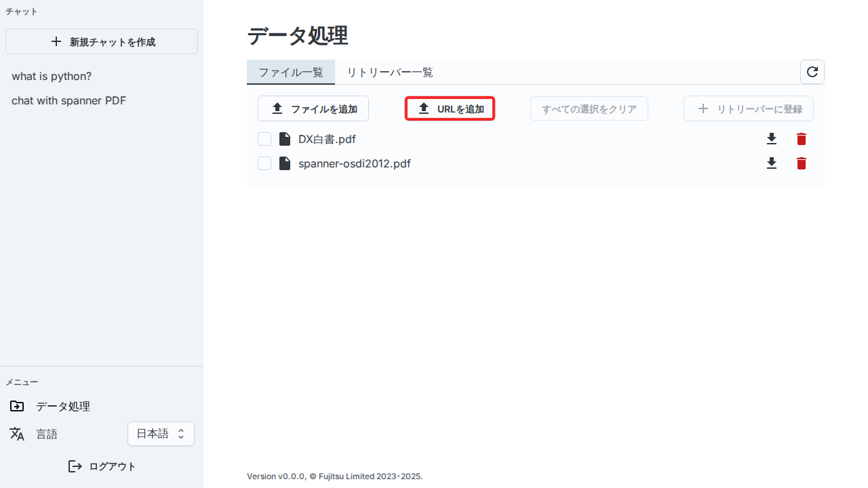The height and width of the screenshot is (488, 868).
Task: Click the refresh icon button
Action: 812,72
